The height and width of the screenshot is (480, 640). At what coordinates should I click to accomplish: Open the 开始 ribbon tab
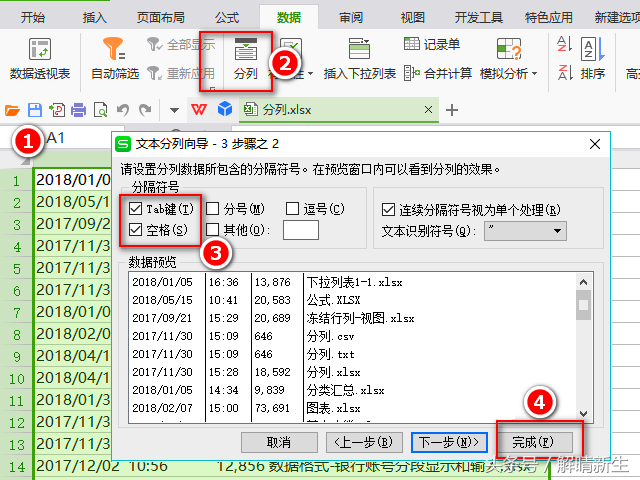33,17
